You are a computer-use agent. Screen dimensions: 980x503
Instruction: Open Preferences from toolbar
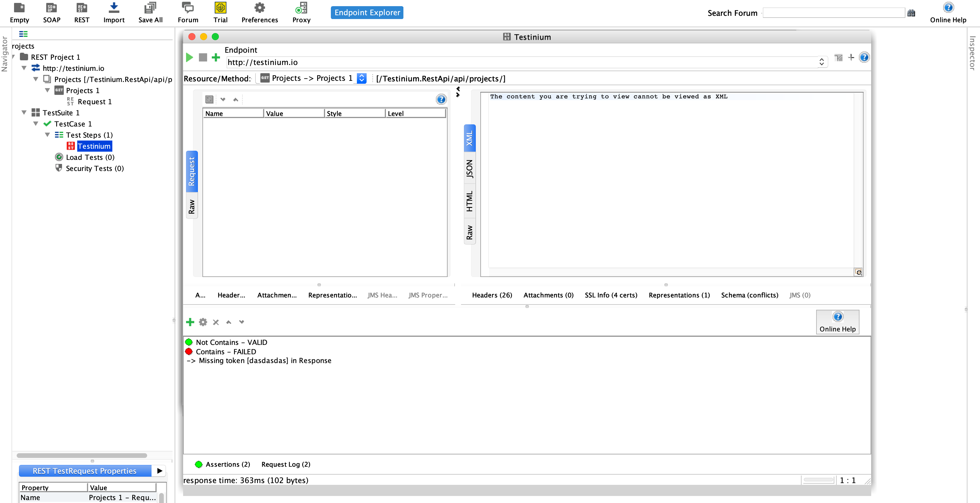coord(259,13)
